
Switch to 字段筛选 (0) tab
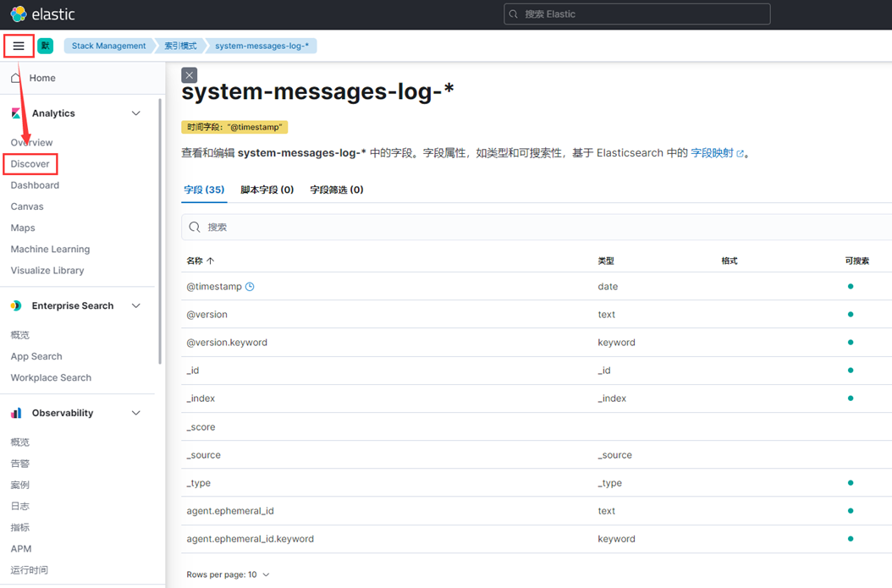pos(337,190)
